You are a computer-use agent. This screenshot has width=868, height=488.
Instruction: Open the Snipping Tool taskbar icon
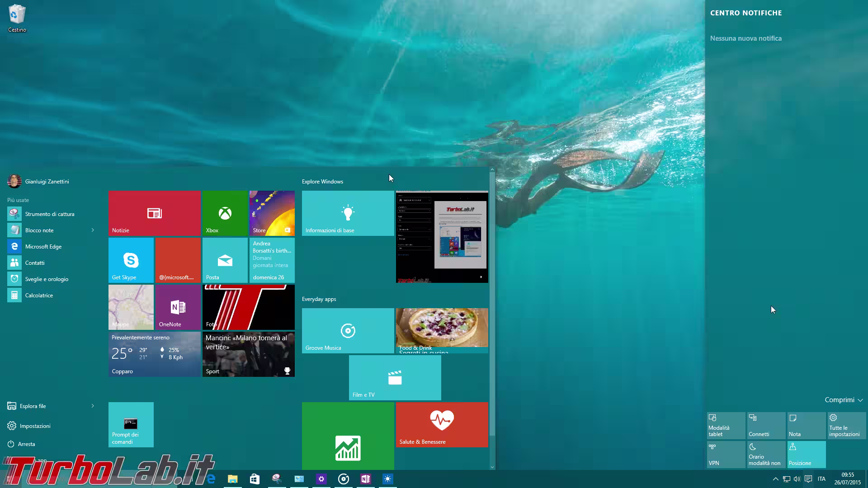(277, 479)
